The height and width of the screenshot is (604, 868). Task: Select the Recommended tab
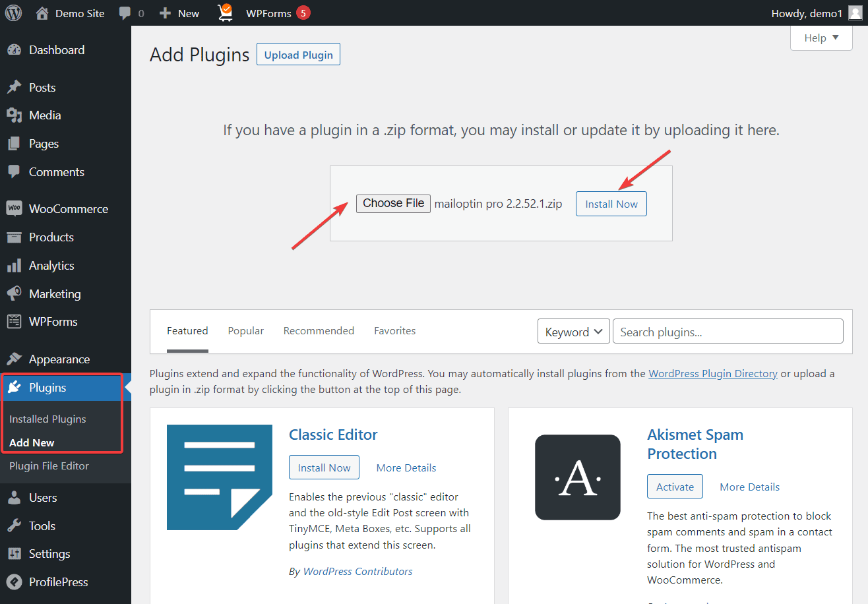point(319,330)
